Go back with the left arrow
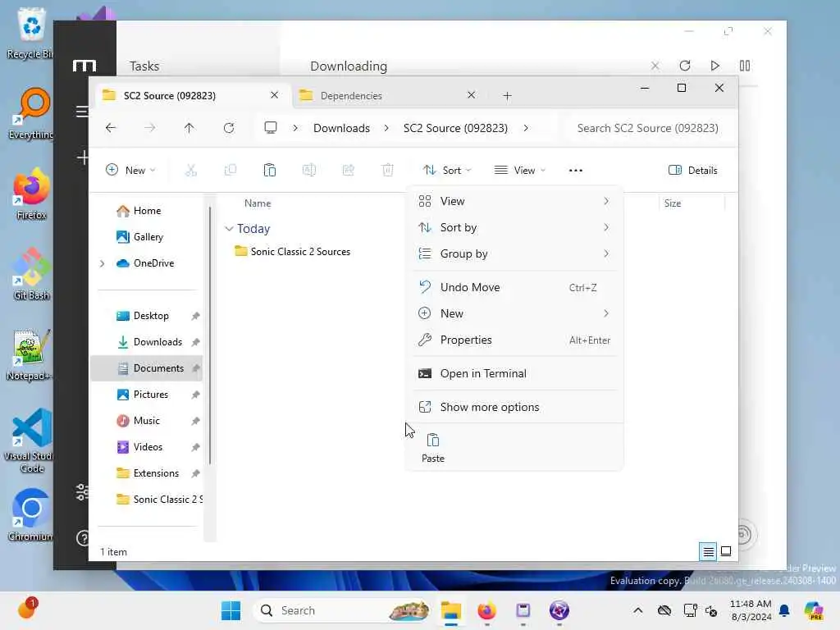The width and height of the screenshot is (840, 630). (111, 128)
